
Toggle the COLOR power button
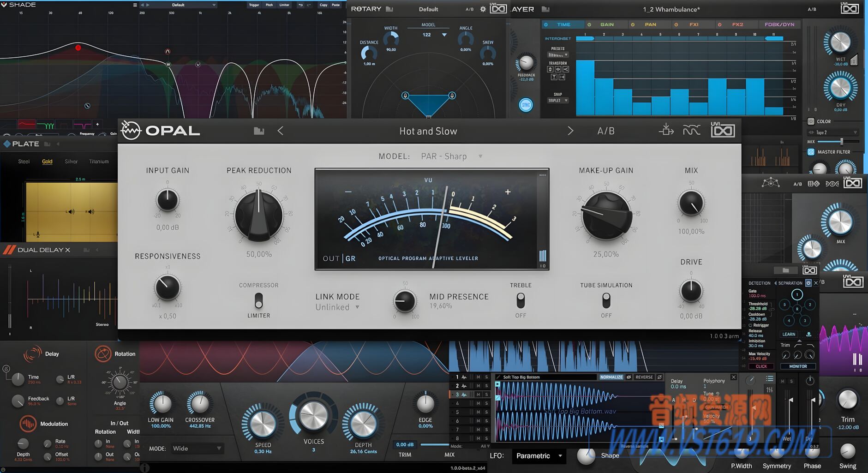click(x=811, y=121)
